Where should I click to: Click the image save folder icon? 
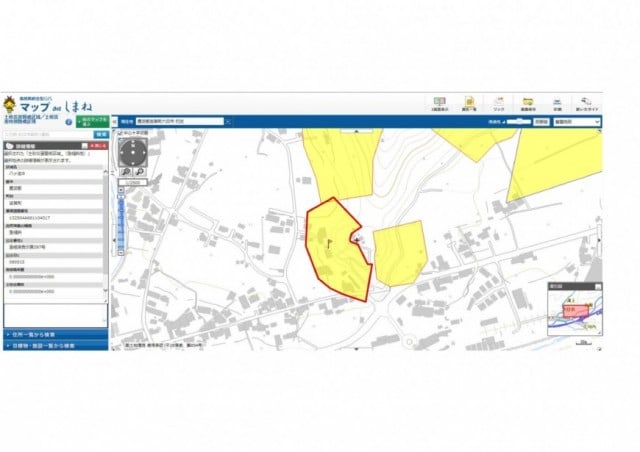pos(528,103)
